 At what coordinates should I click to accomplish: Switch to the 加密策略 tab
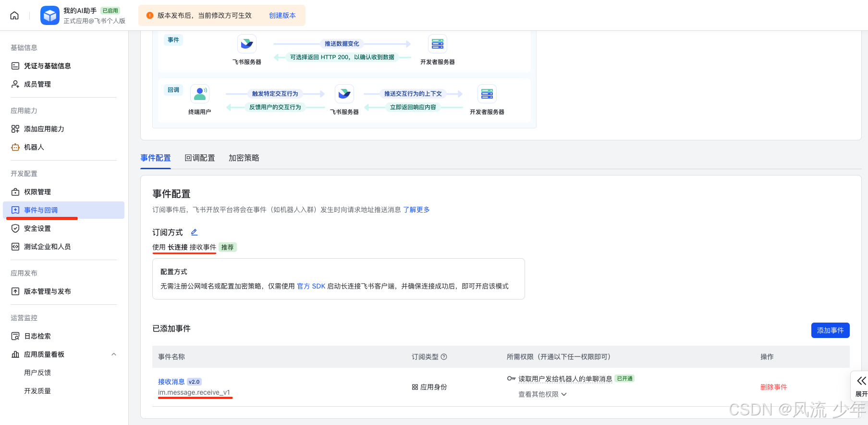click(x=244, y=158)
